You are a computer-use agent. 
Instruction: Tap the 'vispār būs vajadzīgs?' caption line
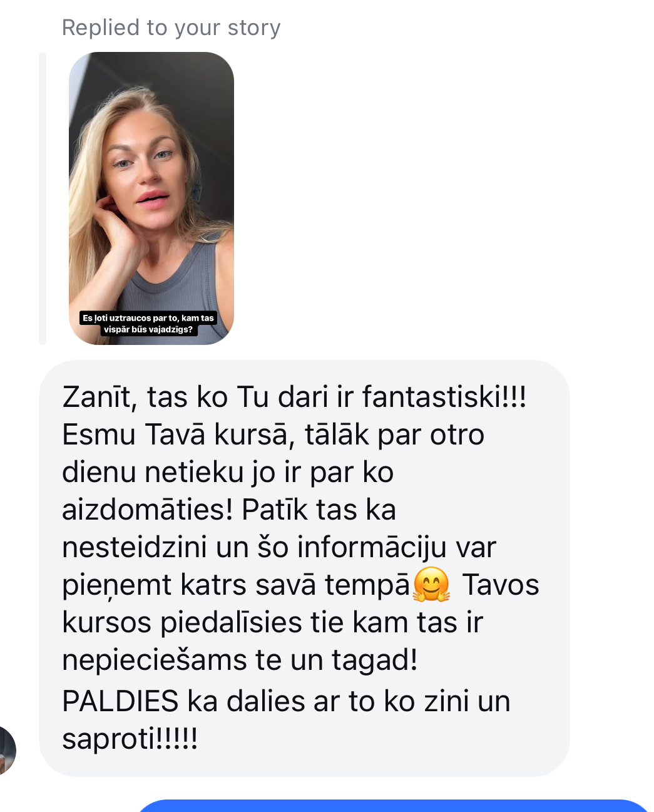148,329
